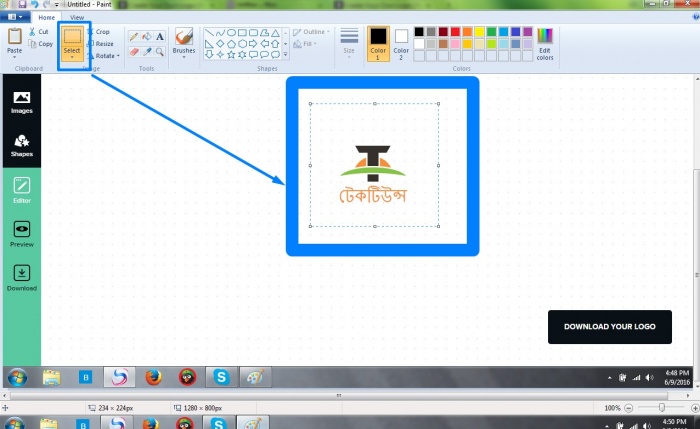Image resolution: width=700 pixels, height=429 pixels.
Task: Click the horizontal canvas scrollbar
Action: click(x=339, y=396)
